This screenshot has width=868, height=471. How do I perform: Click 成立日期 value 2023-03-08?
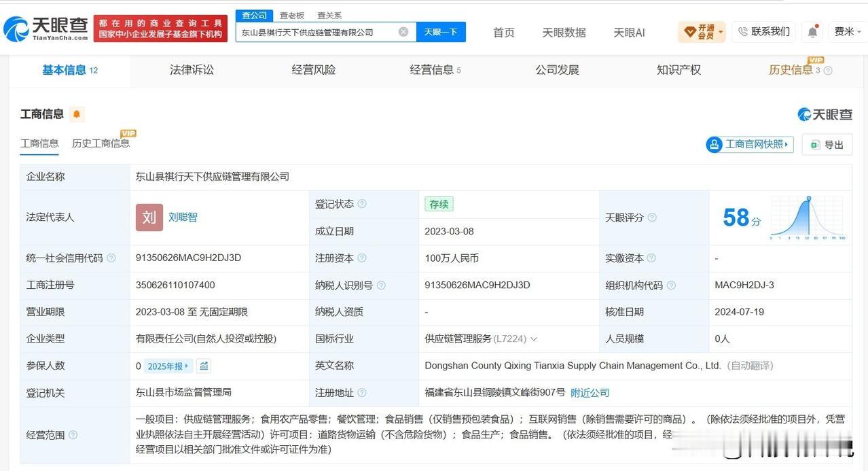point(449,231)
